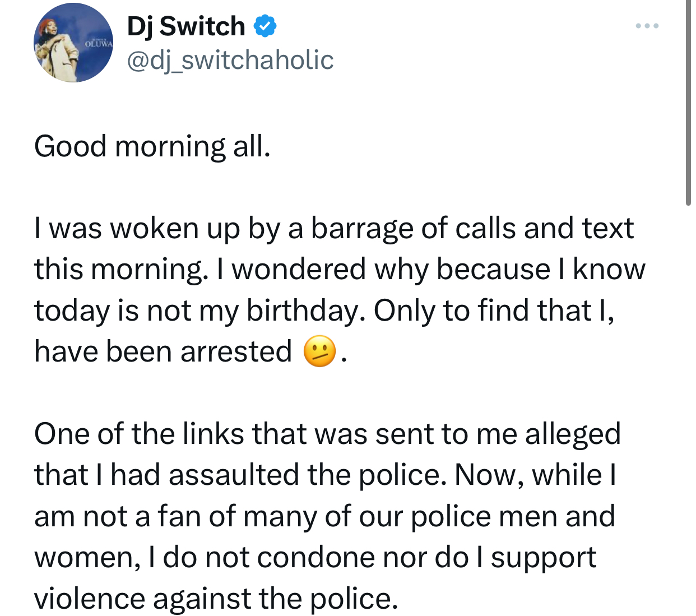Viewport: 696px width, 616px height.
Task: Click the final line "violence against the police."
Action: click(x=216, y=599)
